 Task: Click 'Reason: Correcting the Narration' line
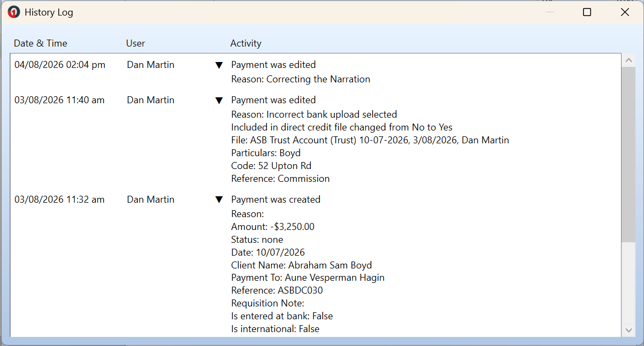[301, 79]
